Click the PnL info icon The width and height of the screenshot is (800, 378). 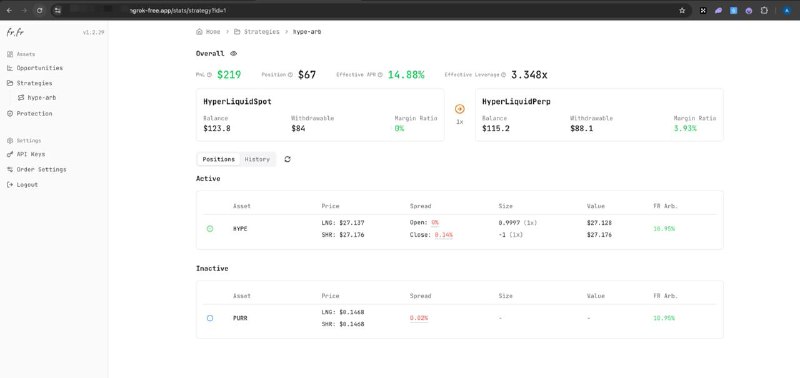click(x=209, y=75)
